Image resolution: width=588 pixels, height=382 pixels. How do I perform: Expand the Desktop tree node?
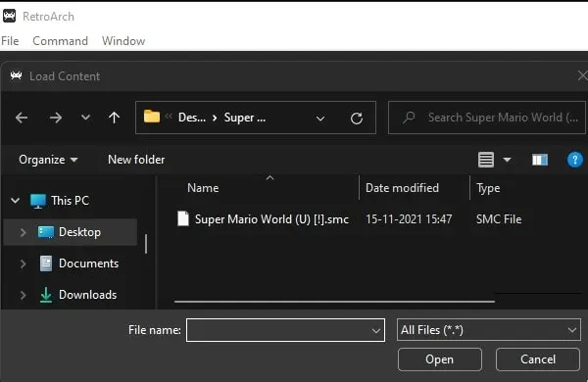(x=23, y=232)
